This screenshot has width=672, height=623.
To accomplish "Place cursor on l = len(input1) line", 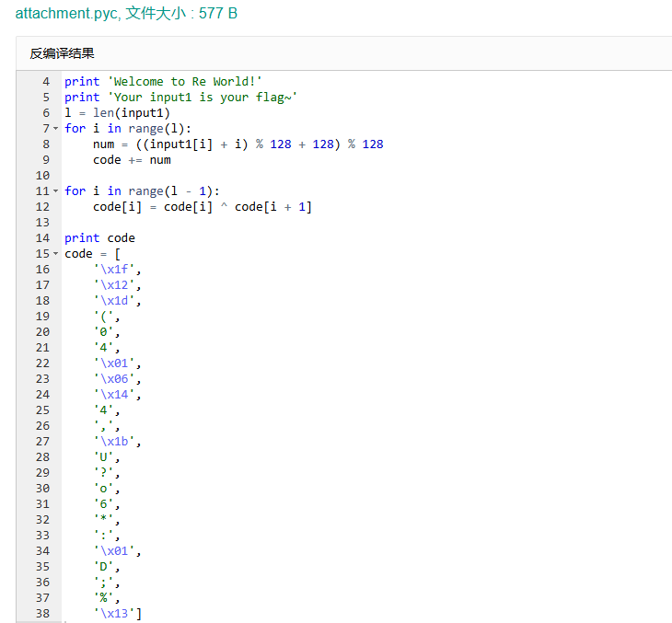I will coord(117,112).
